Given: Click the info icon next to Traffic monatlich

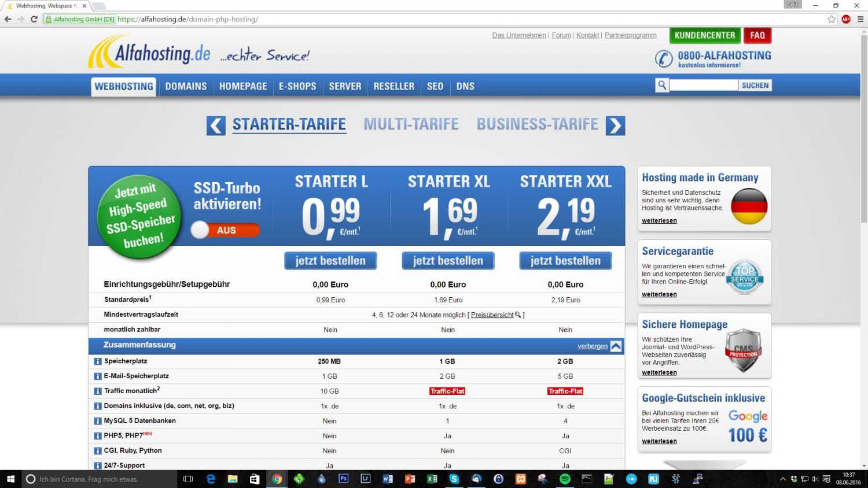Looking at the screenshot, I should point(98,391).
